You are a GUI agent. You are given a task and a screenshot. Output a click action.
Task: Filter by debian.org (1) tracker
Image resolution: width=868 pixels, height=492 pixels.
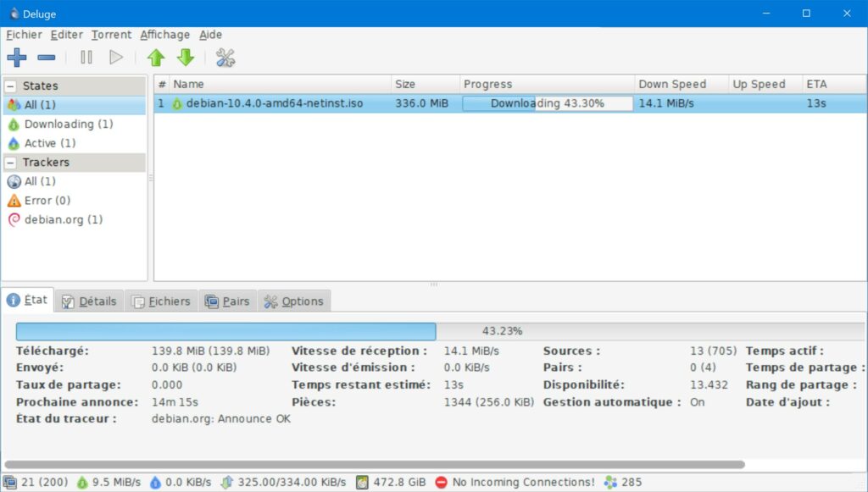(75, 219)
